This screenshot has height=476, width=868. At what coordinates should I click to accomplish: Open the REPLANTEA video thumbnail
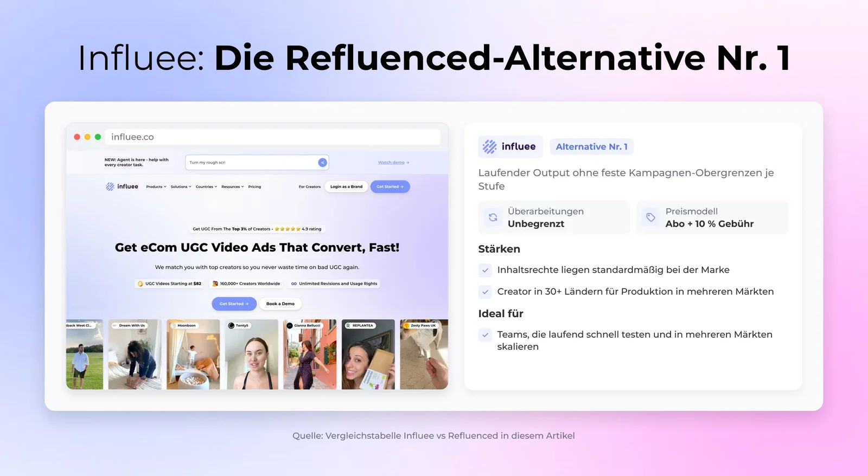coord(368,355)
